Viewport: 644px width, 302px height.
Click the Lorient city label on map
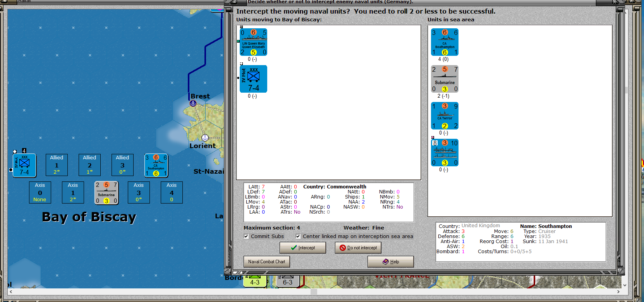(203, 146)
